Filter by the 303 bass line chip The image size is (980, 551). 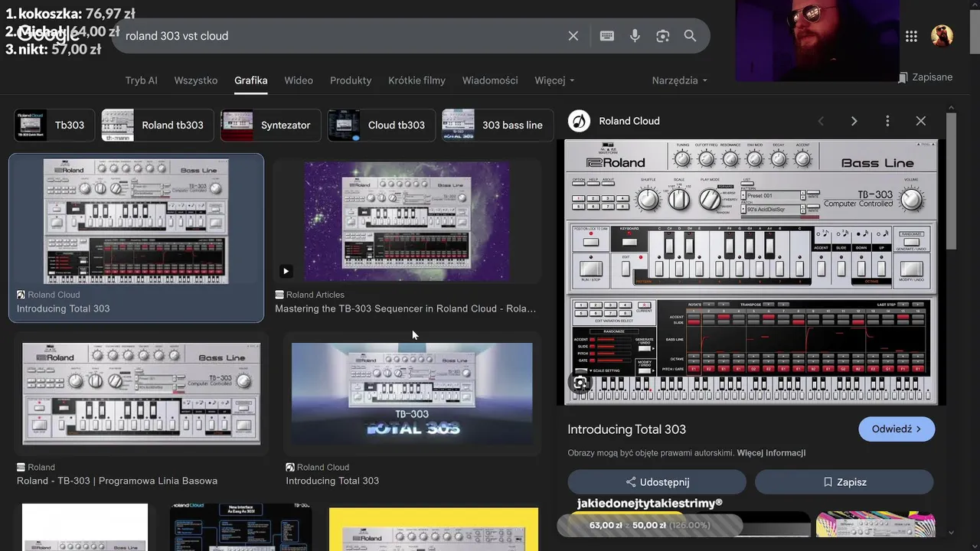tap(498, 126)
